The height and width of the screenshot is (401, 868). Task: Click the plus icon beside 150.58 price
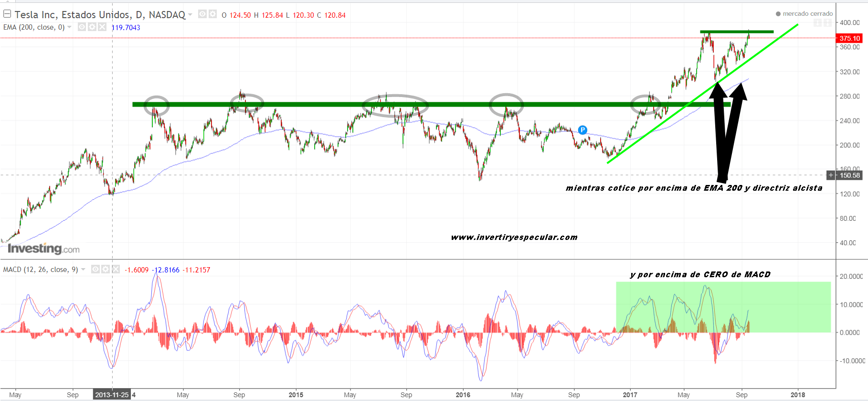[x=831, y=175]
